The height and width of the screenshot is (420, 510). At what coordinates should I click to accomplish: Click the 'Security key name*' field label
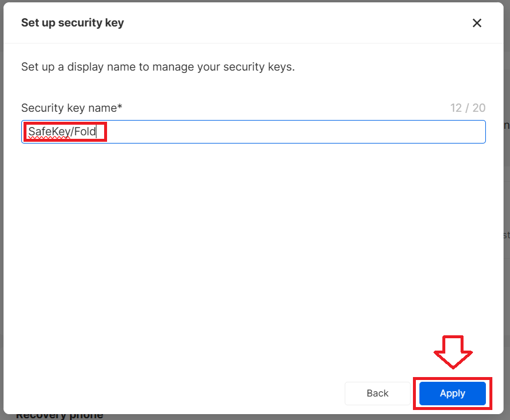[71, 108]
